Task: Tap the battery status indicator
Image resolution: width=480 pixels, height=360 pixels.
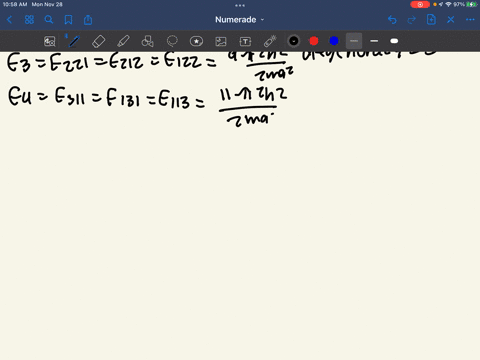Action: (x=471, y=4)
